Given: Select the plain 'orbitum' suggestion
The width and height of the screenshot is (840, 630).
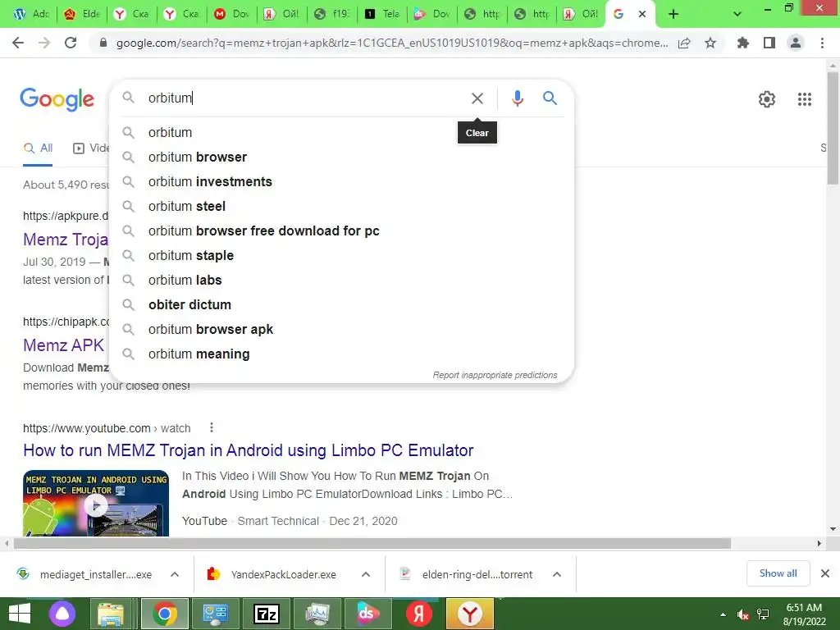Looking at the screenshot, I should coord(342,132).
